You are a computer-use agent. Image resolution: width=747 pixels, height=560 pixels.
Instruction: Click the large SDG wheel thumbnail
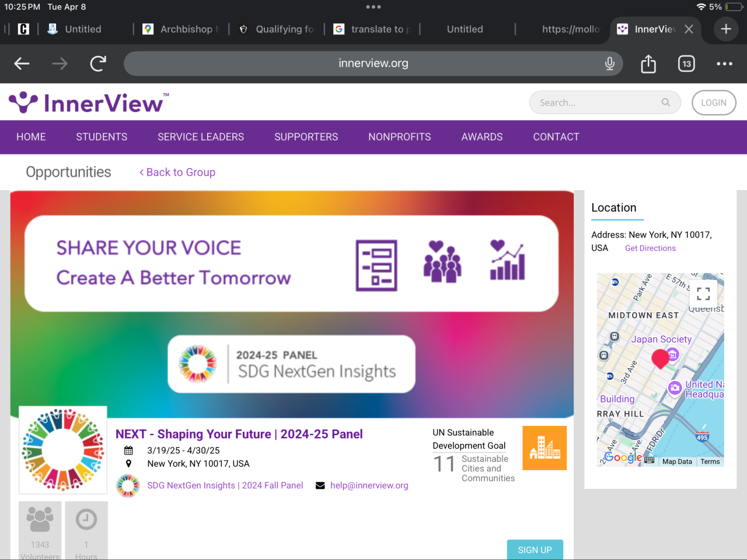click(63, 450)
